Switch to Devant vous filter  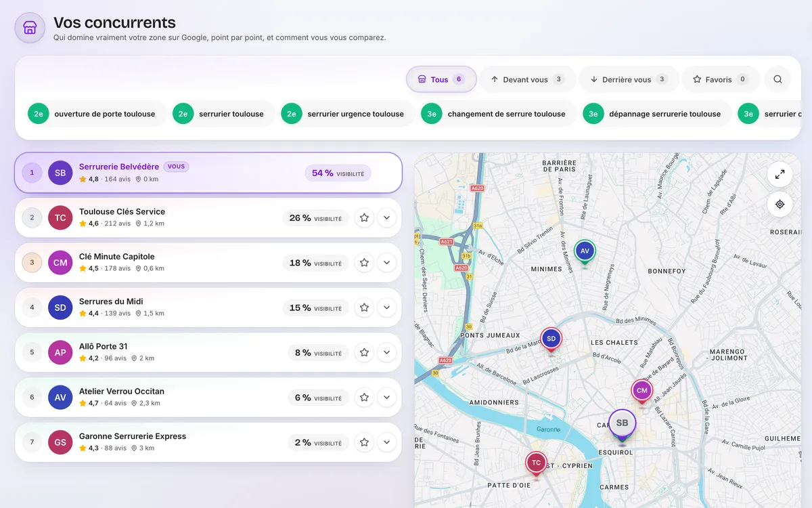tap(527, 79)
